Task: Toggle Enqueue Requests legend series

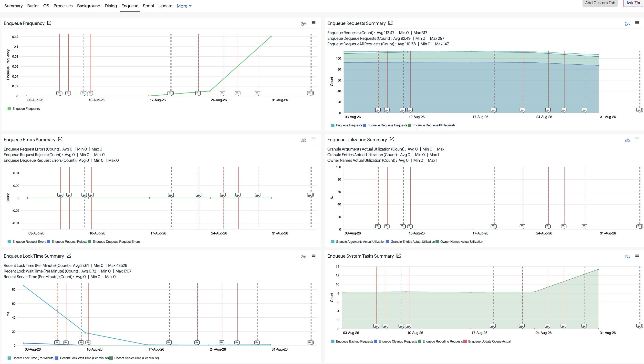Action: tap(346, 125)
